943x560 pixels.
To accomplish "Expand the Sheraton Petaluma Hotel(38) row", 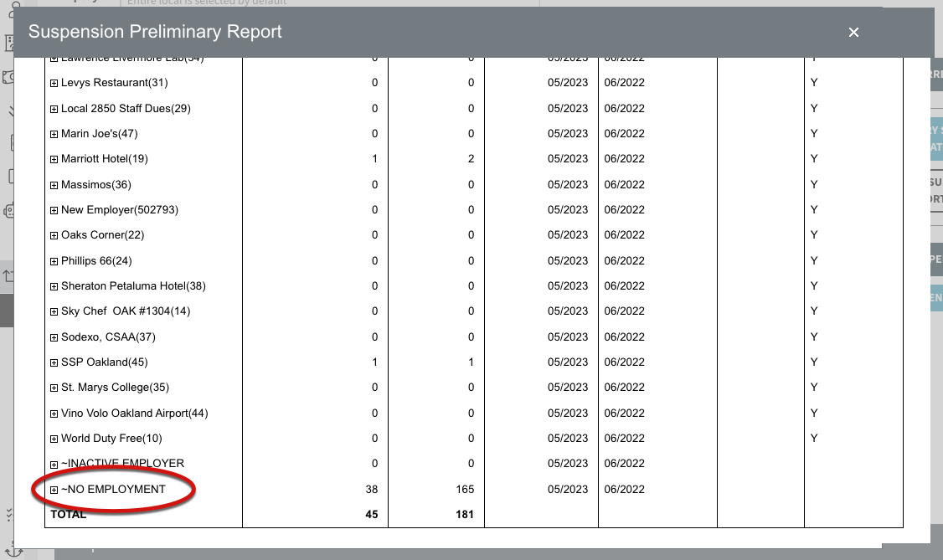I will click(54, 287).
